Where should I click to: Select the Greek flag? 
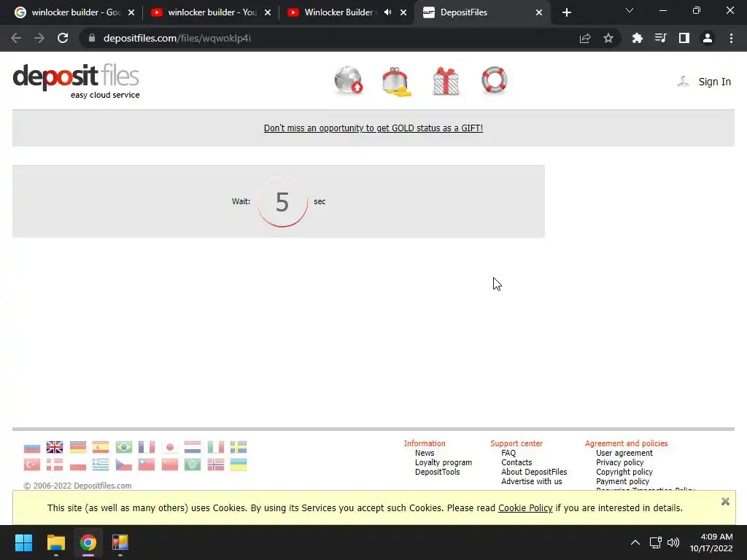[x=101, y=464]
